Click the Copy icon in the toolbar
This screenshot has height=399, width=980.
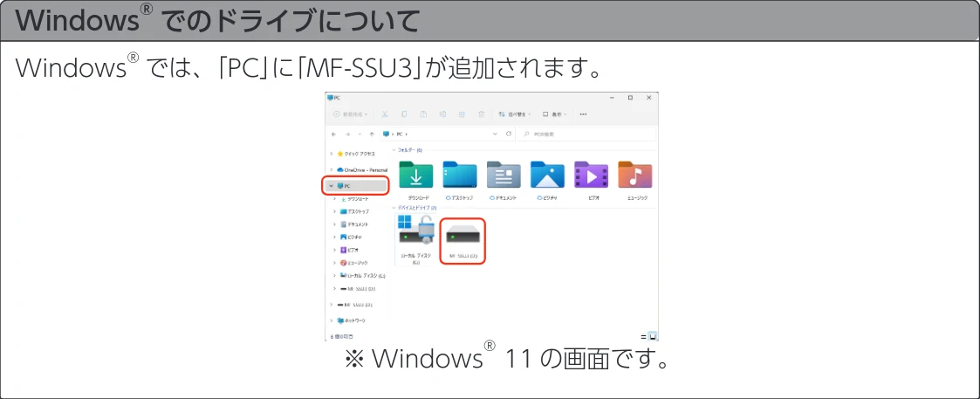[404, 114]
